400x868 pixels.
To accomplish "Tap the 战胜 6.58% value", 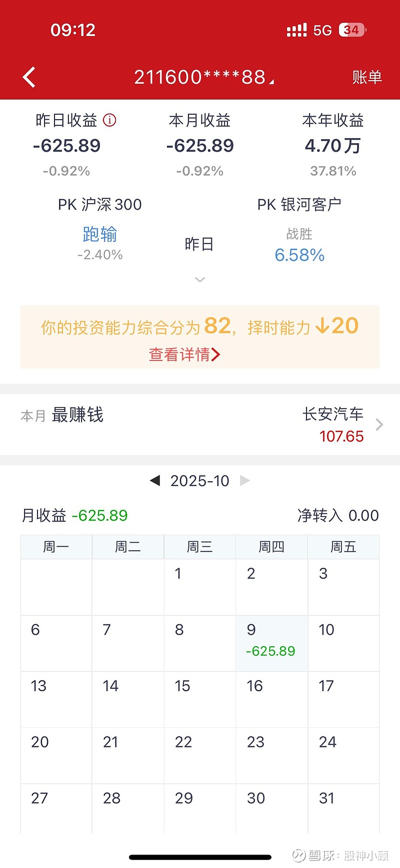I will 299,255.
